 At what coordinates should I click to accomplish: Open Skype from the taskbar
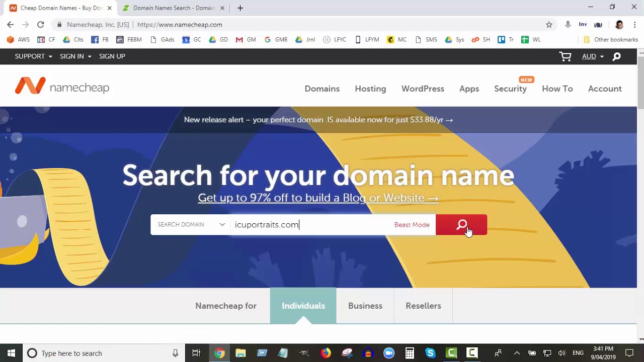(430, 353)
